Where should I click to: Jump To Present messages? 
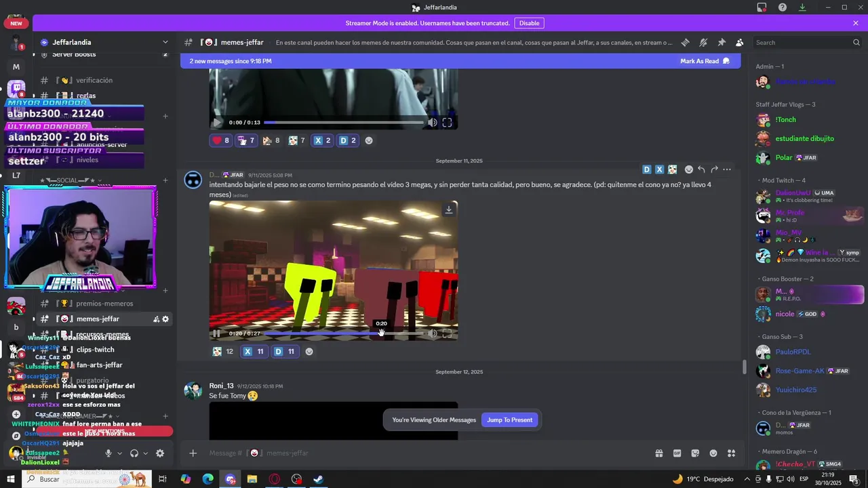coord(510,420)
